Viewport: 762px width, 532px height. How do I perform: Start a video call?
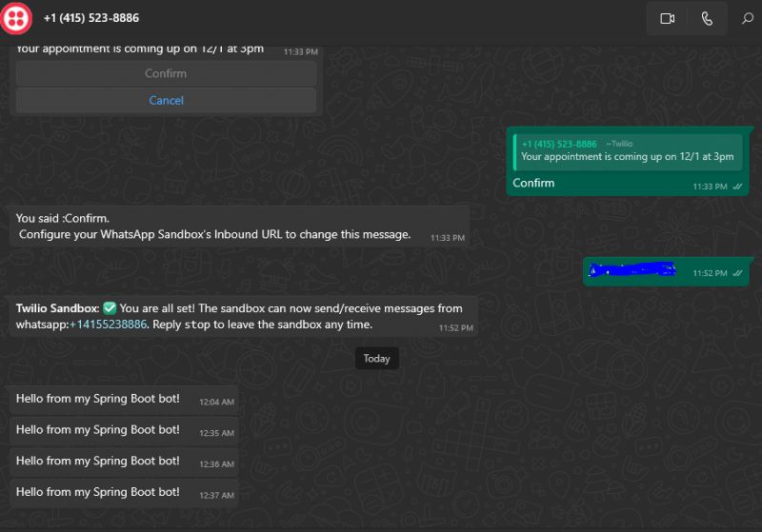pyautogui.click(x=667, y=18)
